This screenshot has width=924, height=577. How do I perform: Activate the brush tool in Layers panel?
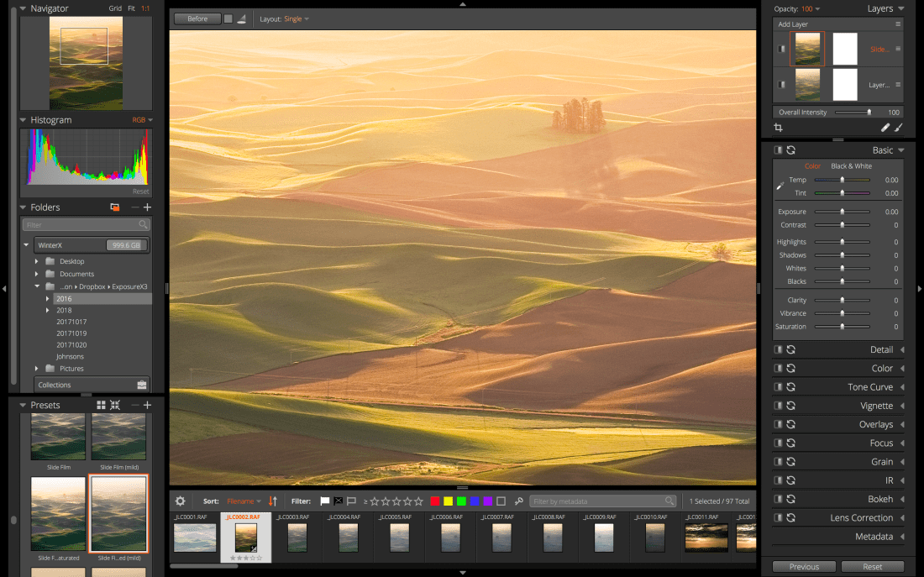[x=899, y=128]
